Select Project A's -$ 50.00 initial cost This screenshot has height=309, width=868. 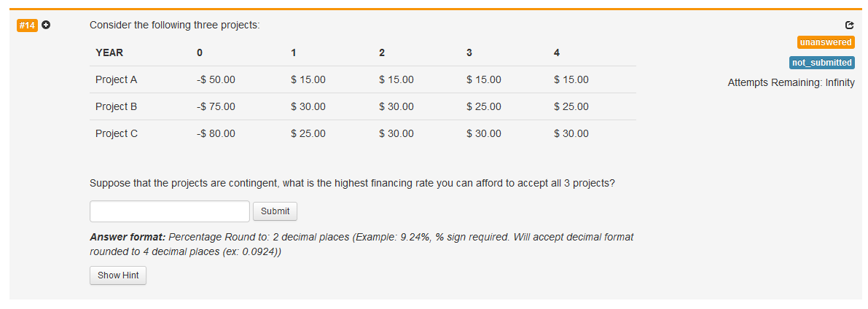[216, 79]
